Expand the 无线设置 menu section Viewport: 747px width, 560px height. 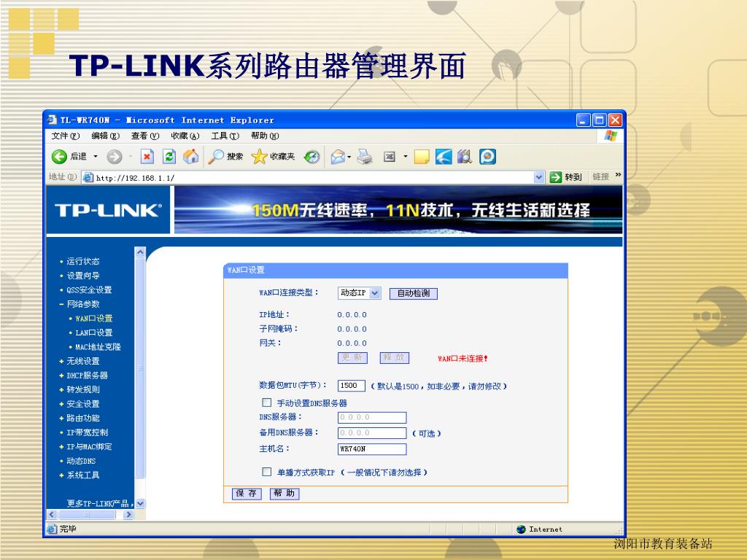pos(61,362)
